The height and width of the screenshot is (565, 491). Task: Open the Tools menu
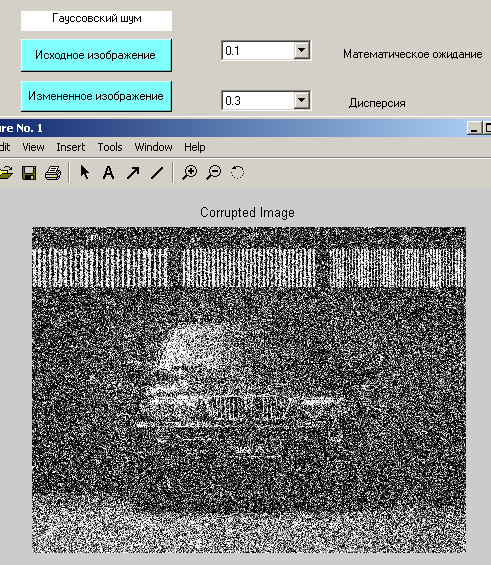(x=110, y=147)
